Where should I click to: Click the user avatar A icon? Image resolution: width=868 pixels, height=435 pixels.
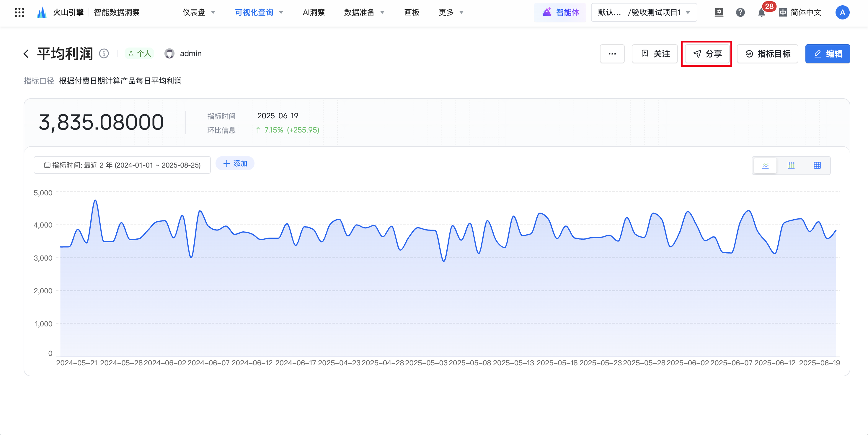tap(842, 13)
